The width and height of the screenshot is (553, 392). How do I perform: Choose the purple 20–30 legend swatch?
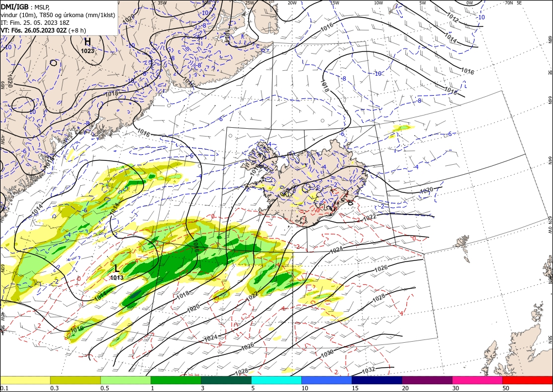point(427,380)
